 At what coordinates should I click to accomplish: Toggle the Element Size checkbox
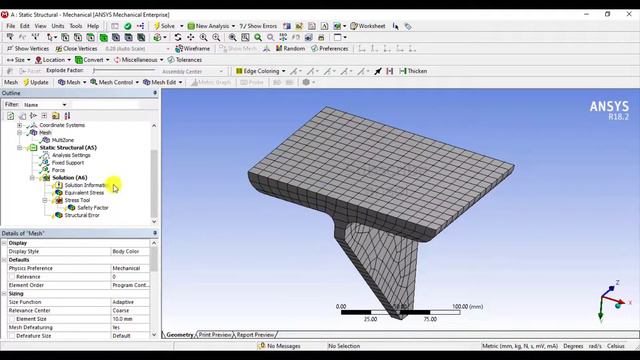pos(12,319)
